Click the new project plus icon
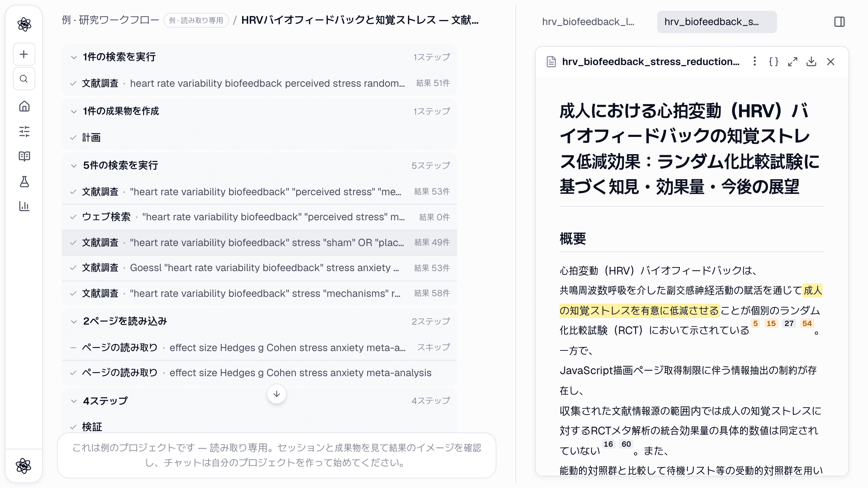The width and height of the screenshot is (868, 488). (24, 54)
